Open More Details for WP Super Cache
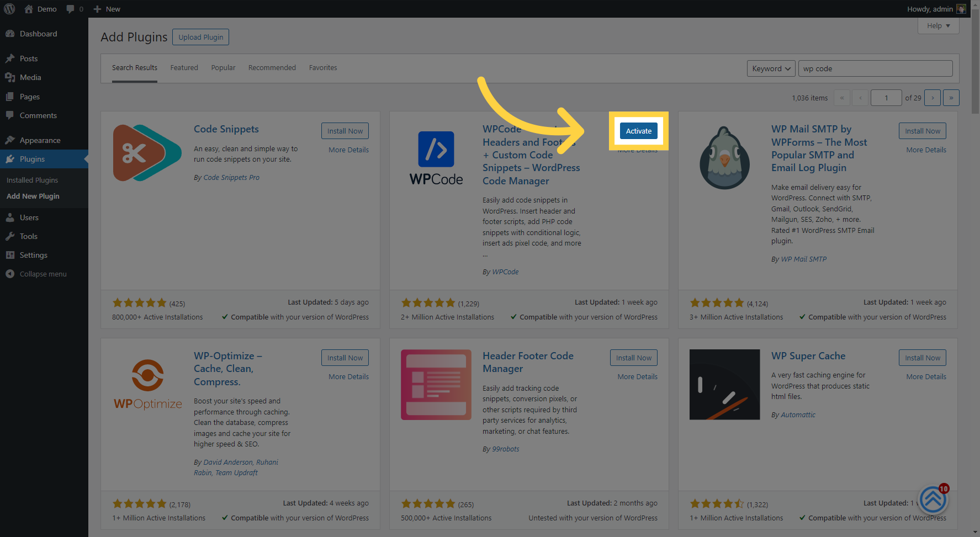The height and width of the screenshot is (537, 980). click(x=926, y=376)
